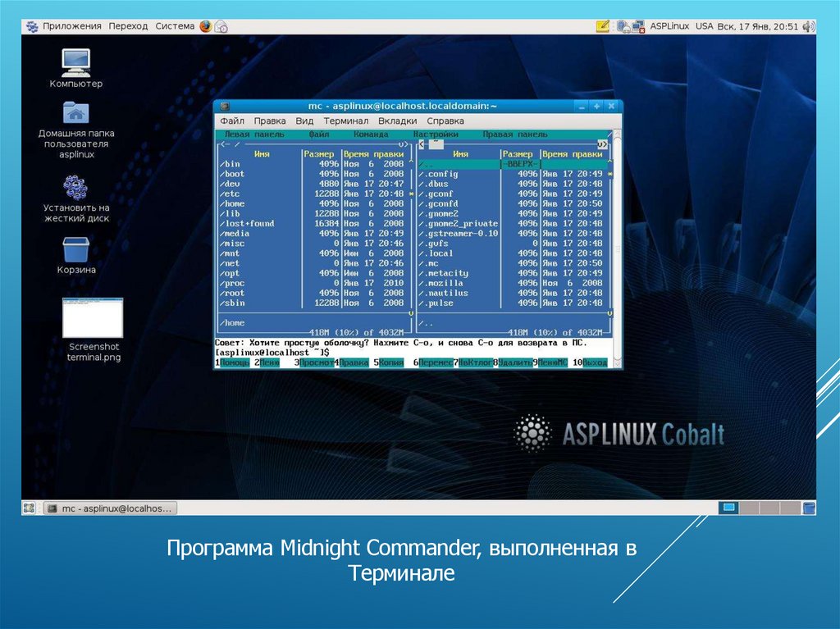Click the GNOME foot applications icon
840x629 pixels.
coord(32,26)
